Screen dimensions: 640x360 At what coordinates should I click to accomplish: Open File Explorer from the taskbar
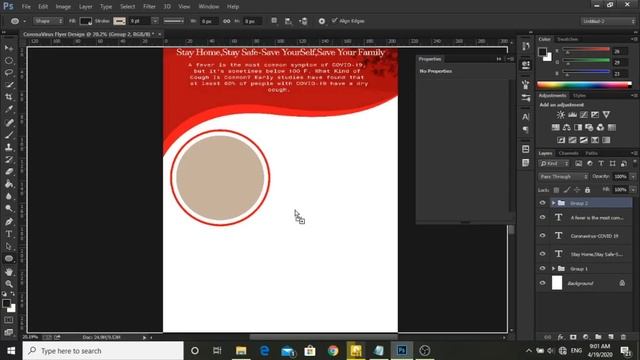tap(241, 351)
